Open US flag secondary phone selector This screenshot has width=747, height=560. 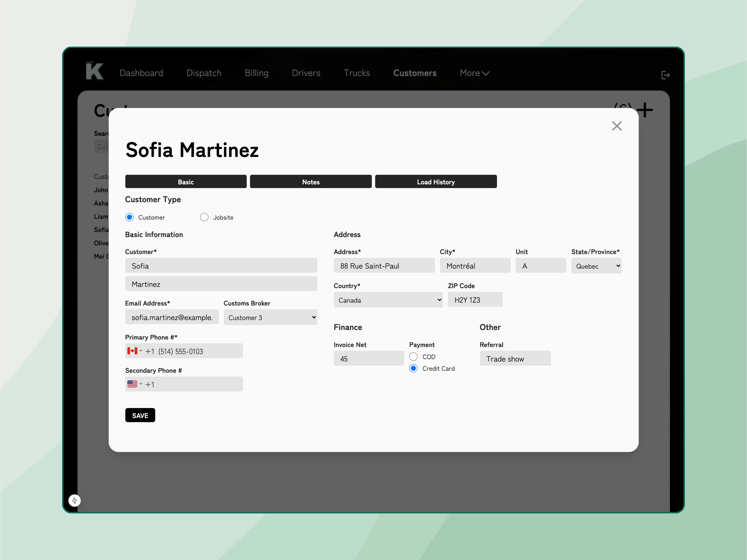click(x=134, y=384)
